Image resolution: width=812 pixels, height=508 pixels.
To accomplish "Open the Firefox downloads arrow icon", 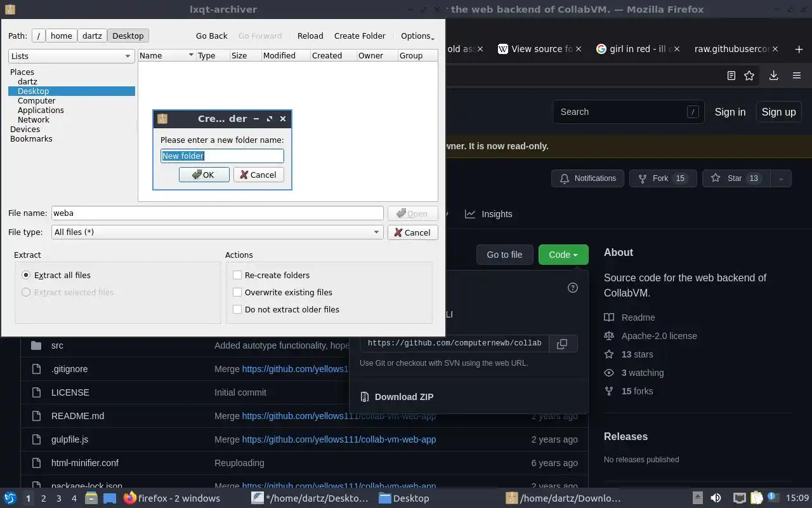I will click(x=773, y=76).
